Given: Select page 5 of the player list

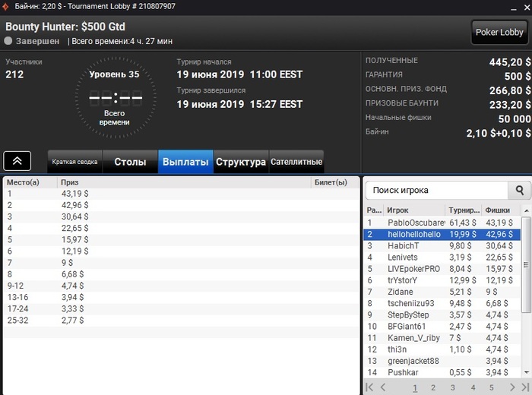Looking at the screenshot, I should coord(491,387).
